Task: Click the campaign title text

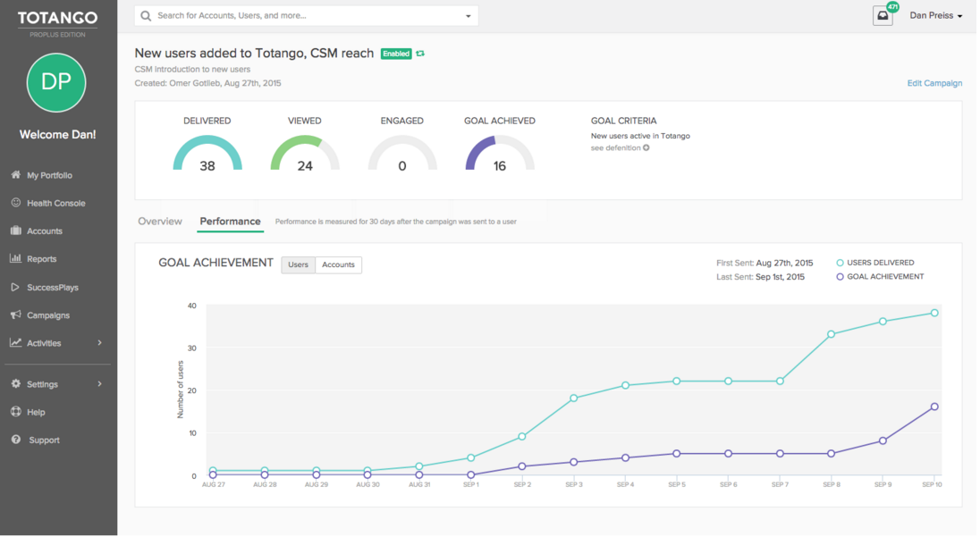Action: pos(254,53)
